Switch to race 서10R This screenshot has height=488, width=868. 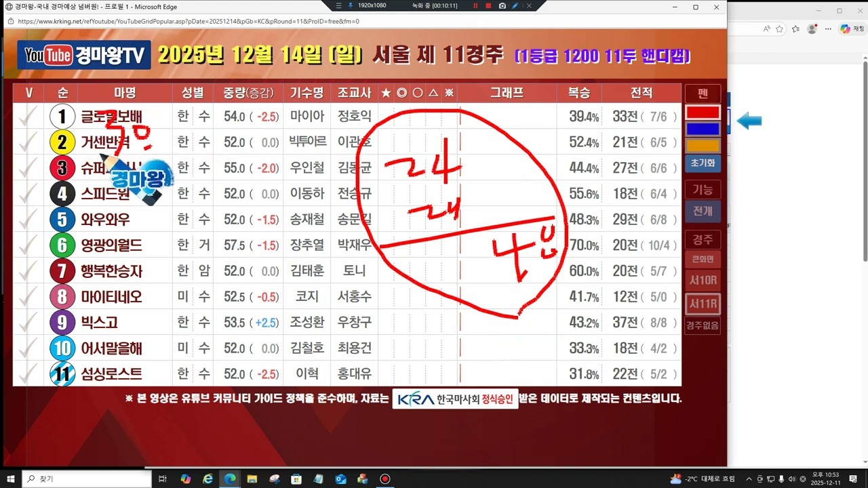(x=703, y=281)
